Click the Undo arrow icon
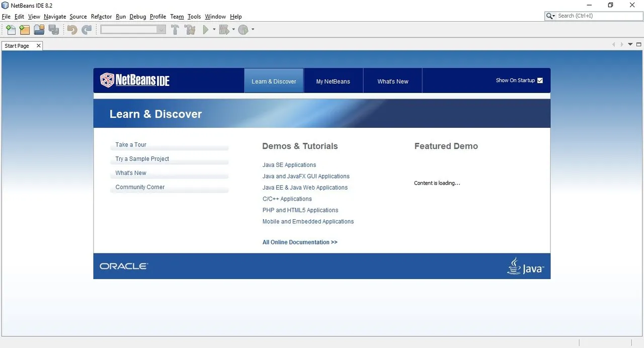 pyautogui.click(x=72, y=30)
